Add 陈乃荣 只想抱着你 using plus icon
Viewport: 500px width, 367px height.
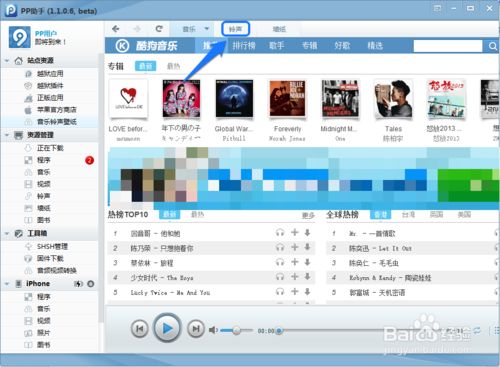click(x=295, y=247)
